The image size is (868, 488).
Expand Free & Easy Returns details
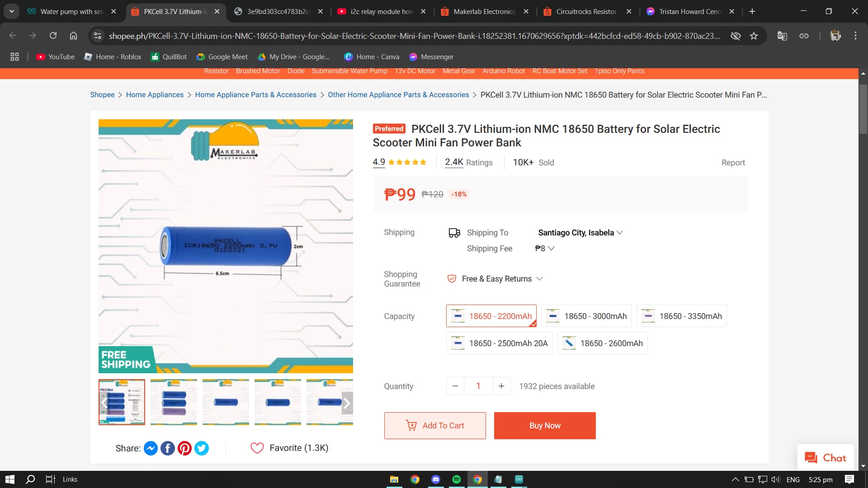tap(502, 279)
